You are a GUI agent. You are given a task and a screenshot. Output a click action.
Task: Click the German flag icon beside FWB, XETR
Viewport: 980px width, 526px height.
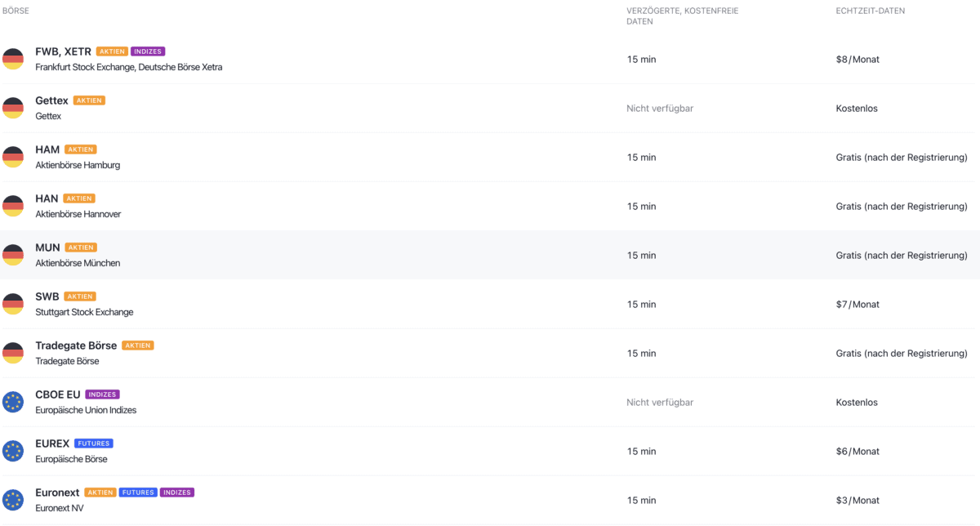[x=13, y=59]
